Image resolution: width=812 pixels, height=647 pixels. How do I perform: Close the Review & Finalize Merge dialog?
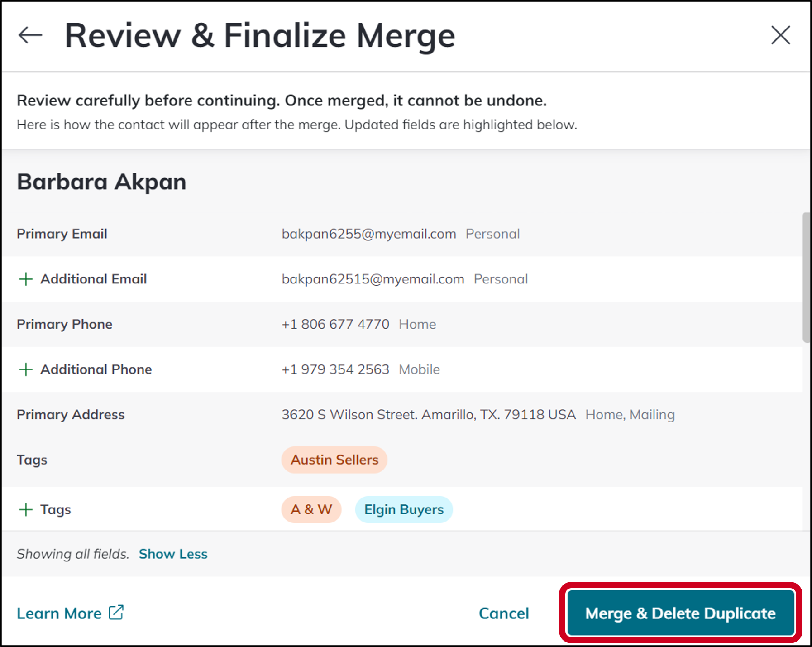point(780,35)
